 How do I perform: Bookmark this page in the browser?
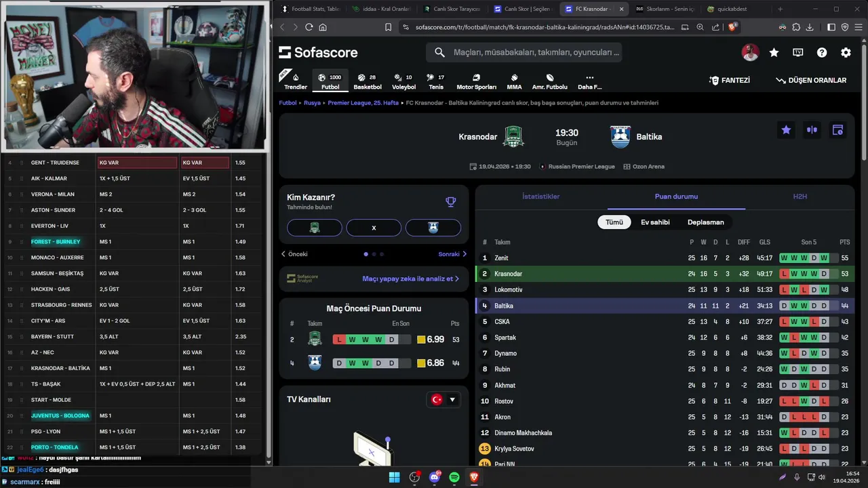[388, 27]
